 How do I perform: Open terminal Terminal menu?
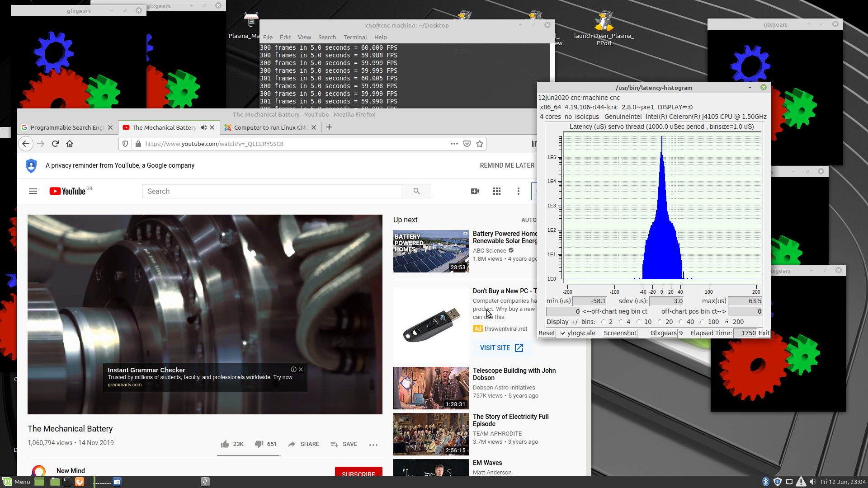coord(355,37)
